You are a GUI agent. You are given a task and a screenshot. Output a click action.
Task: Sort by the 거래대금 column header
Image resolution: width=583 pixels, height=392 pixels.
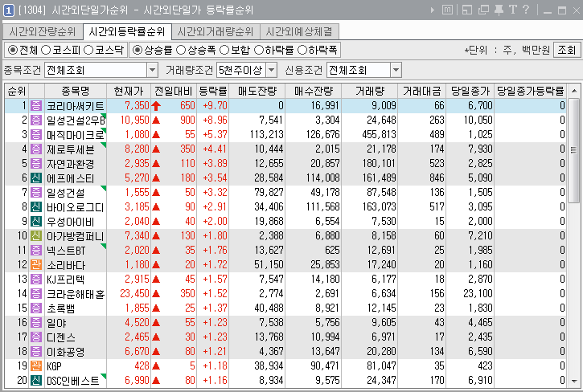pos(421,91)
